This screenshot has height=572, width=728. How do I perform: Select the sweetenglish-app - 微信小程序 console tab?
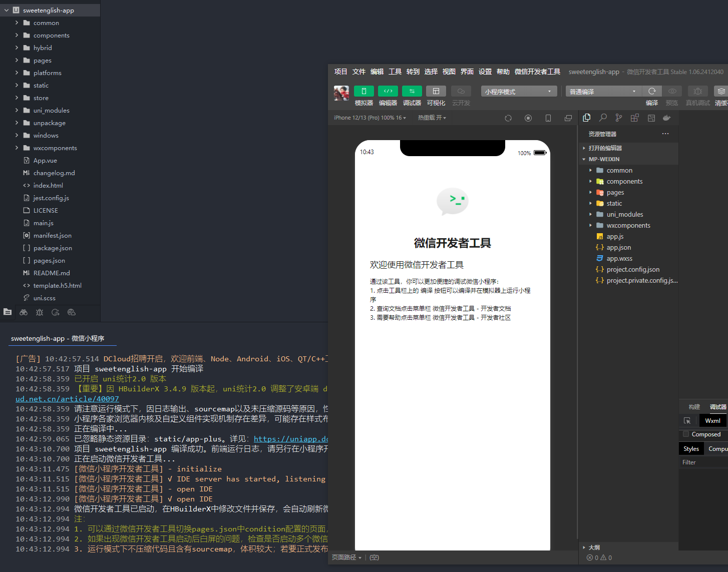coord(58,338)
